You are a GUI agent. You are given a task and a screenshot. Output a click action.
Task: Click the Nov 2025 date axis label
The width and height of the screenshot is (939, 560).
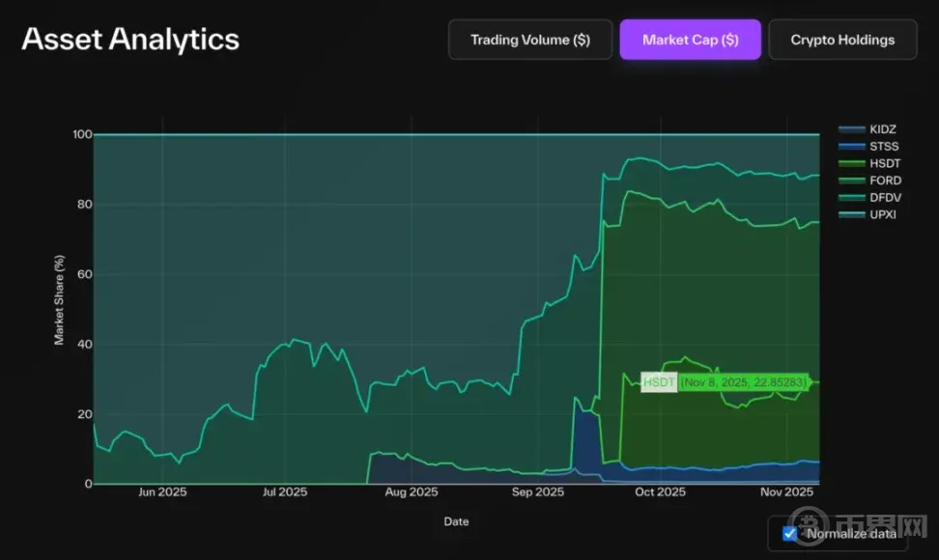(x=786, y=492)
